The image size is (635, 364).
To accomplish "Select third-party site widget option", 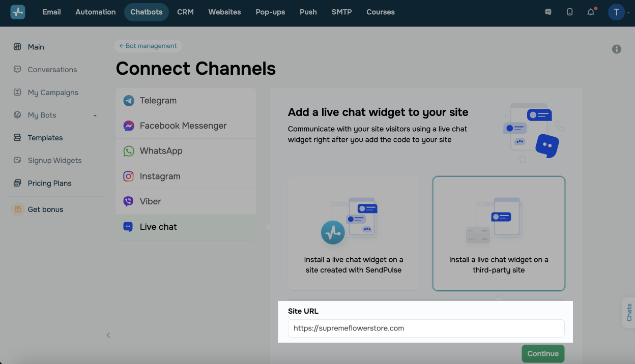I will [x=499, y=233].
